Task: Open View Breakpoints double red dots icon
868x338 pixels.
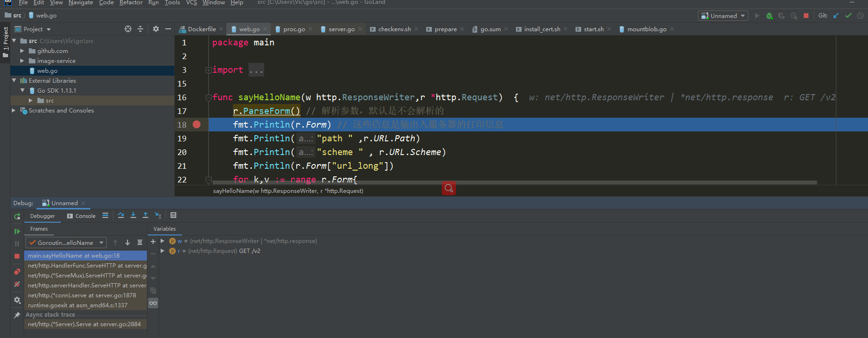Action: (17, 271)
